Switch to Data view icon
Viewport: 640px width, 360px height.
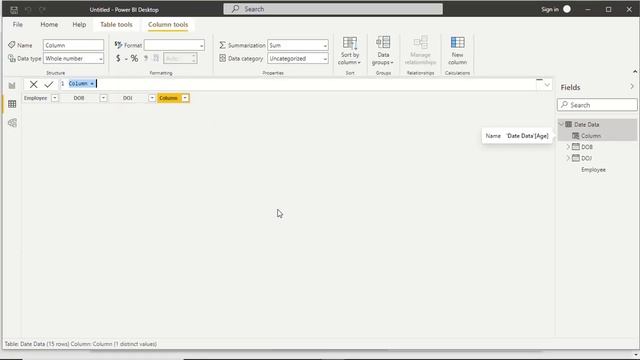click(x=12, y=104)
